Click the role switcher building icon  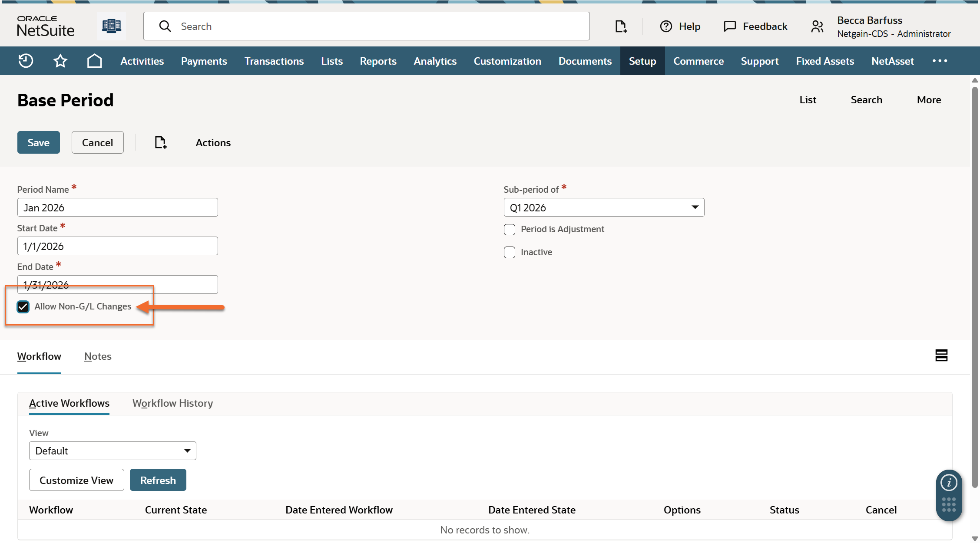point(111,26)
